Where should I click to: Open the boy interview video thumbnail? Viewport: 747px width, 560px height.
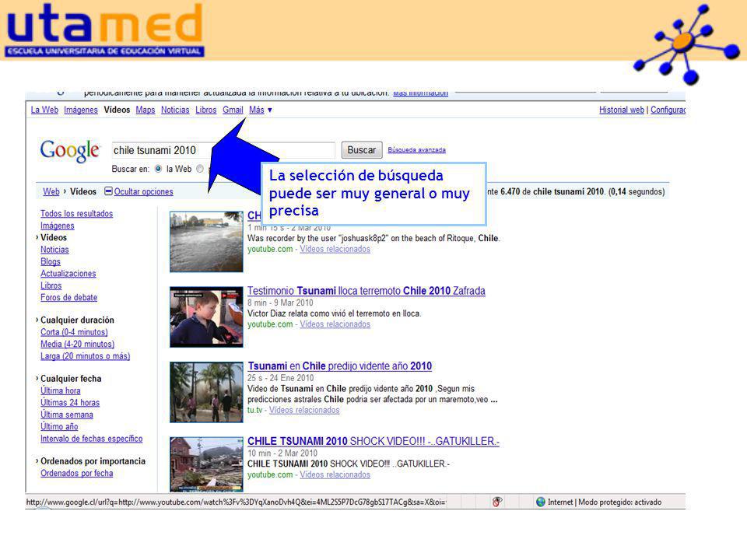[206, 317]
